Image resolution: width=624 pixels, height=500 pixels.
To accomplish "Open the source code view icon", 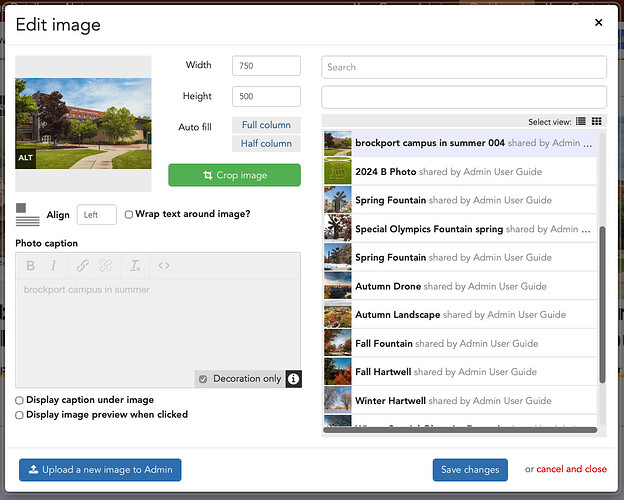I will [164, 266].
